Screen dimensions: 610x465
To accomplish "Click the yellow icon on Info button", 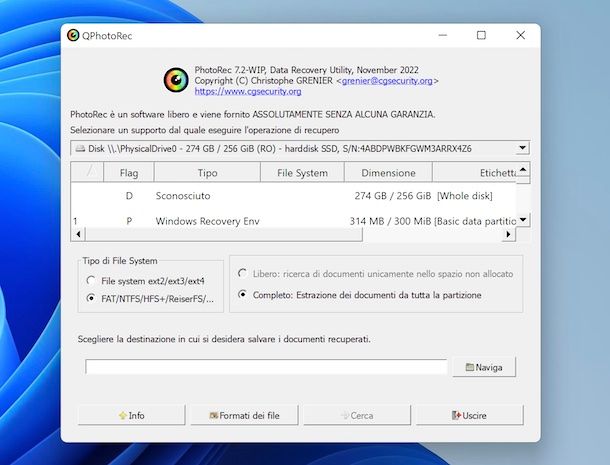I will [123, 416].
